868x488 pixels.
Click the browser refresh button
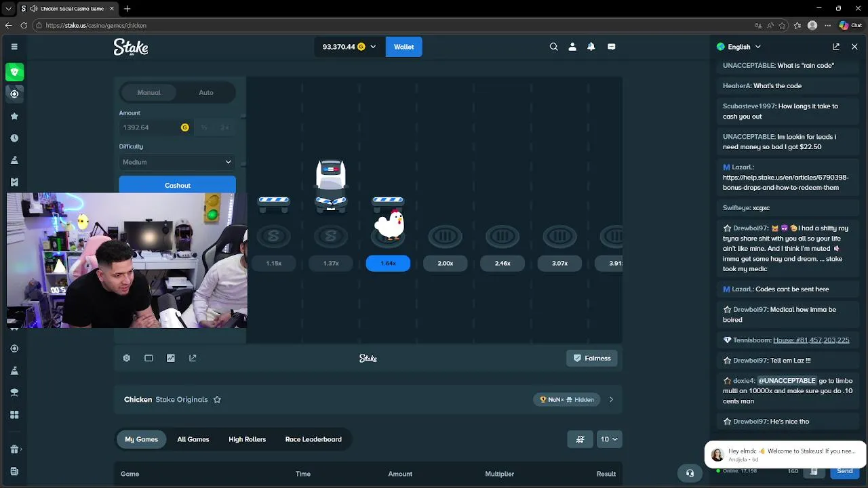[24, 25]
